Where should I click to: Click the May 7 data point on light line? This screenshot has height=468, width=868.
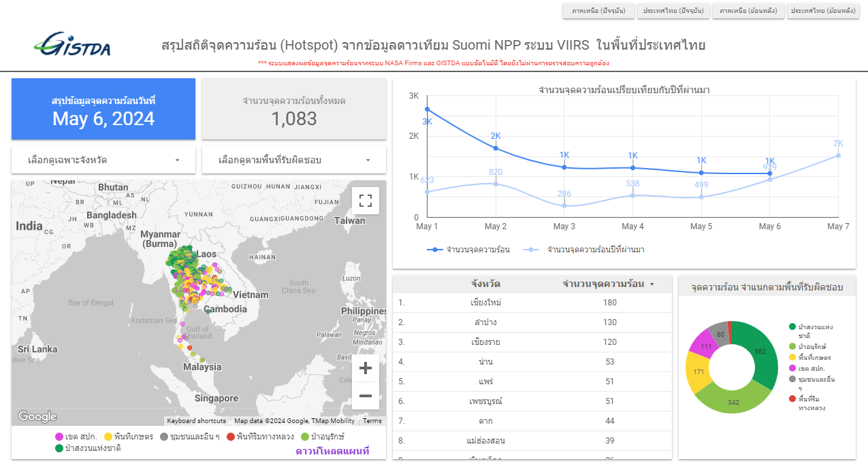click(838, 155)
